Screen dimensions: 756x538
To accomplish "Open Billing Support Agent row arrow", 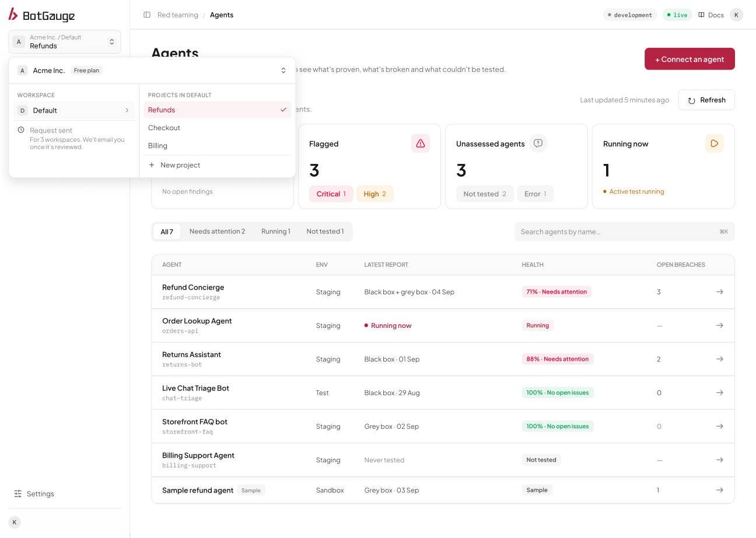I will (x=719, y=460).
